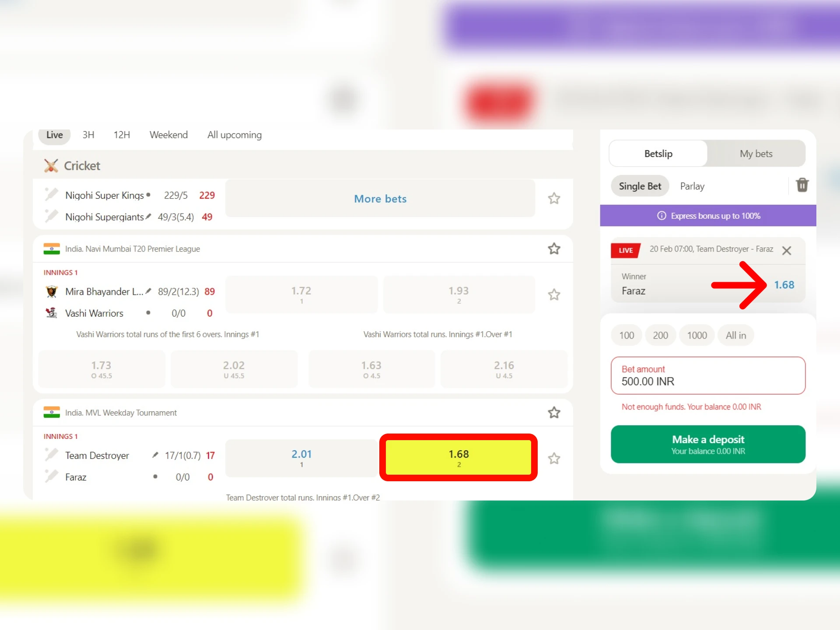Viewport: 840px width, 630px height.
Task: Expand the All upcoming filter
Action: pyautogui.click(x=234, y=135)
